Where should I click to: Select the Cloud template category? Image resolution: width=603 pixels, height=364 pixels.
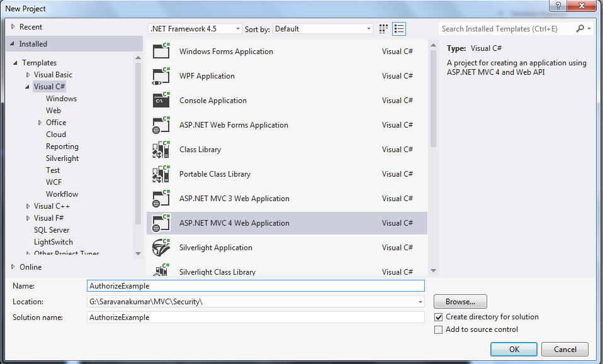(56, 135)
